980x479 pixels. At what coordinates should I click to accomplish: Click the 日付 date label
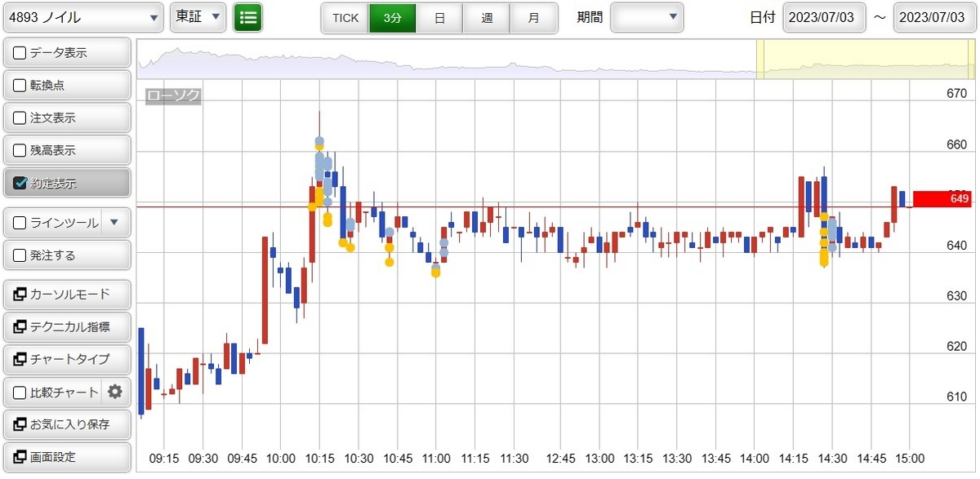coord(762,17)
